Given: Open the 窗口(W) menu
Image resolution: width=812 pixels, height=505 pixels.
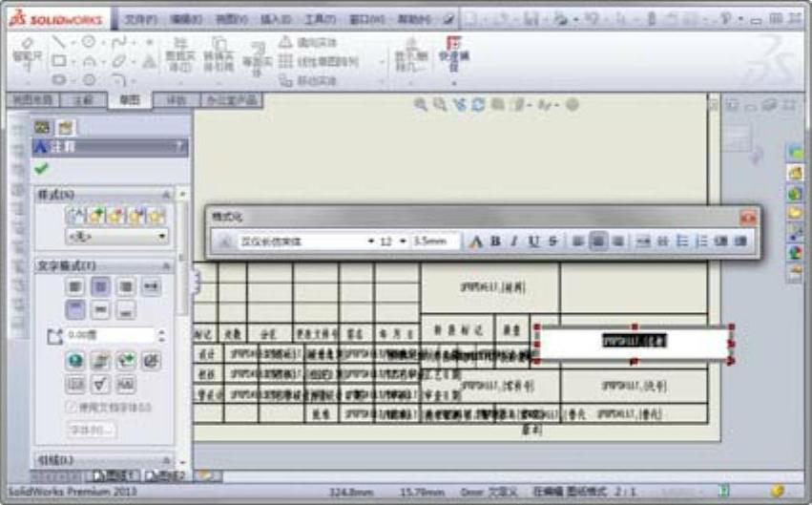Looking at the screenshot, I should tap(366, 20).
